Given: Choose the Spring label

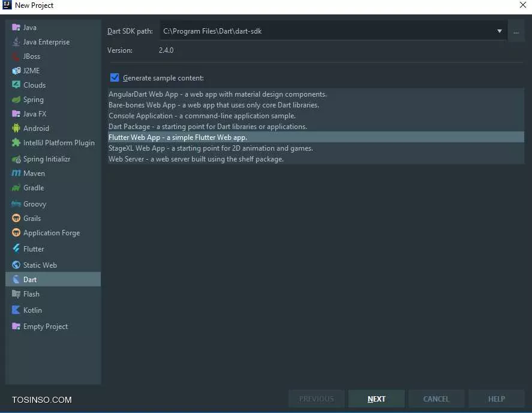Looking at the screenshot, I should coord(33,100).
